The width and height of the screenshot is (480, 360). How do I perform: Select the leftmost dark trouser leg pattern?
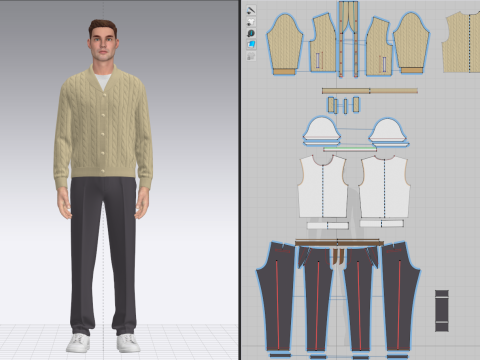click(277, 297)
